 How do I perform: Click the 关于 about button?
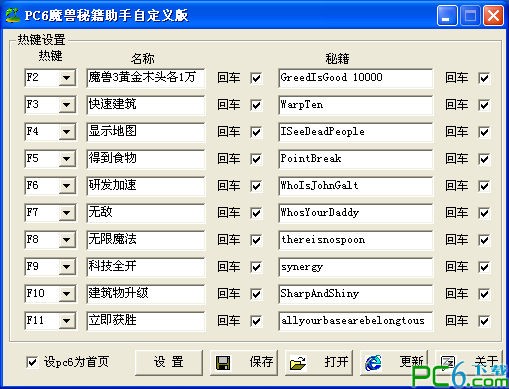coord(469,362)
